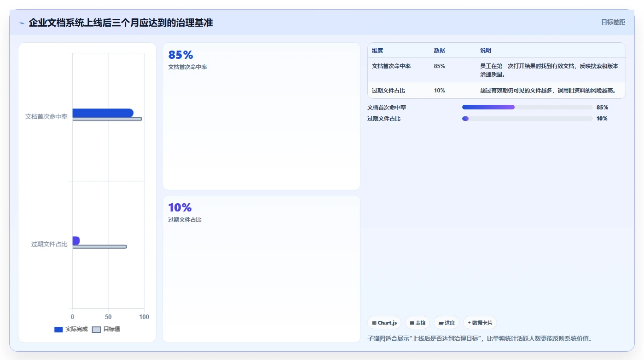Click the 说明 column header

click(x=486, y=51)
